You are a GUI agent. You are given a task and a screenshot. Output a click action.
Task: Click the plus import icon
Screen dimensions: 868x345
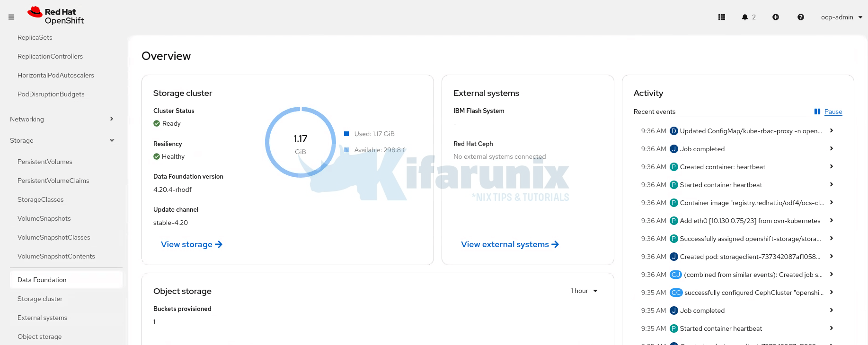point(776,17)
